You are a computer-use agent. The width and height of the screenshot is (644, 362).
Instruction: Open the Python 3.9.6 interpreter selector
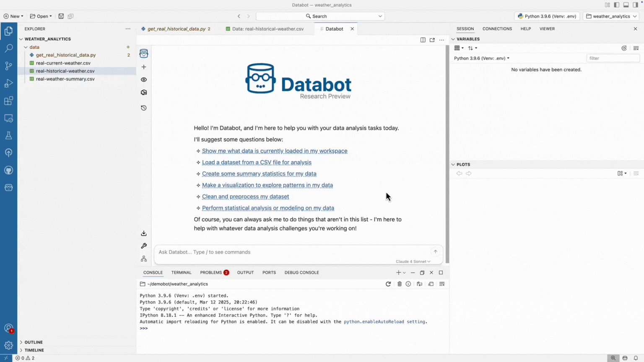(547, 16)
